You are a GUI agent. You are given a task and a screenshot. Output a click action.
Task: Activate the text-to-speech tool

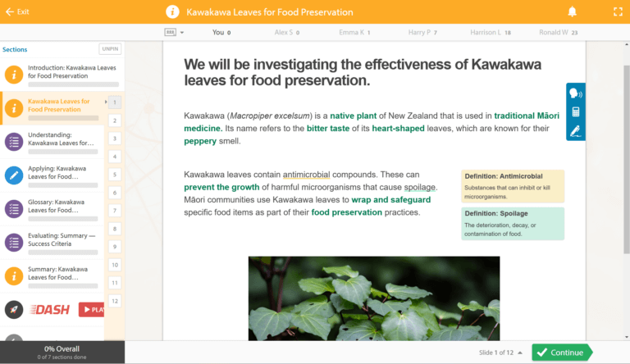click(576, 93)
